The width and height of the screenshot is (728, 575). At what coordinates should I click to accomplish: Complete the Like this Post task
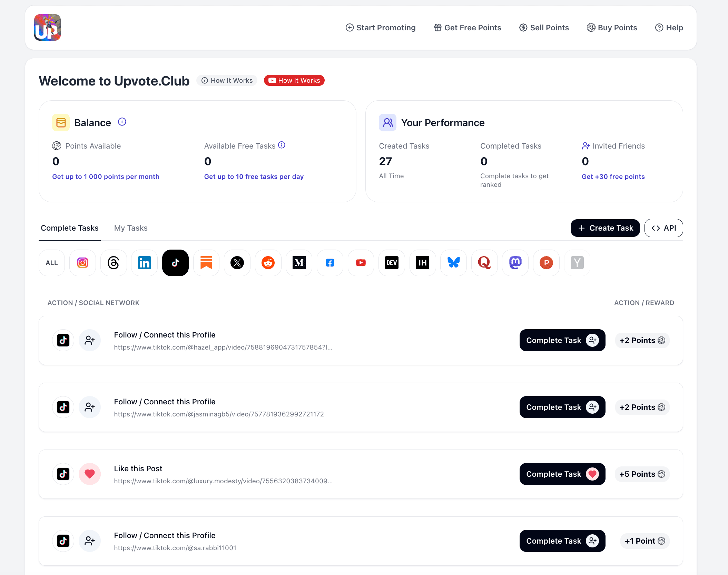pyautogui.click(x=562, y=474)
